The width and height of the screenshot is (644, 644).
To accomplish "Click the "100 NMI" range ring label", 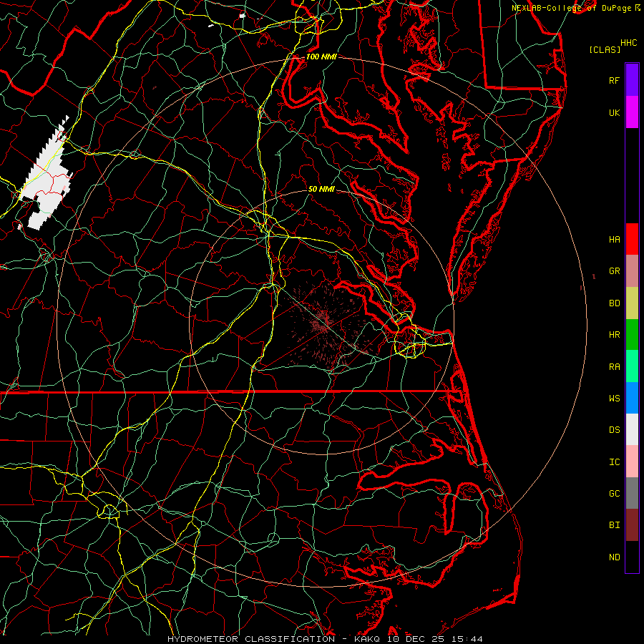I will pos(321,57).
